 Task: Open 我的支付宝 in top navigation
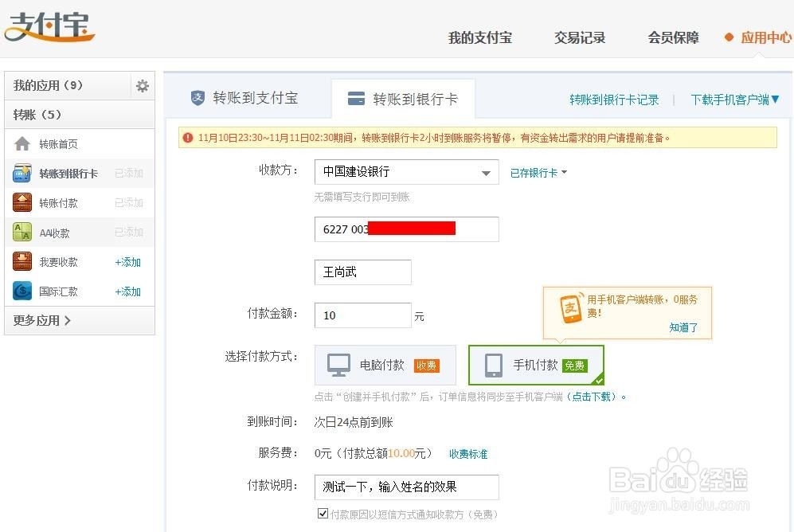[480, 37]
